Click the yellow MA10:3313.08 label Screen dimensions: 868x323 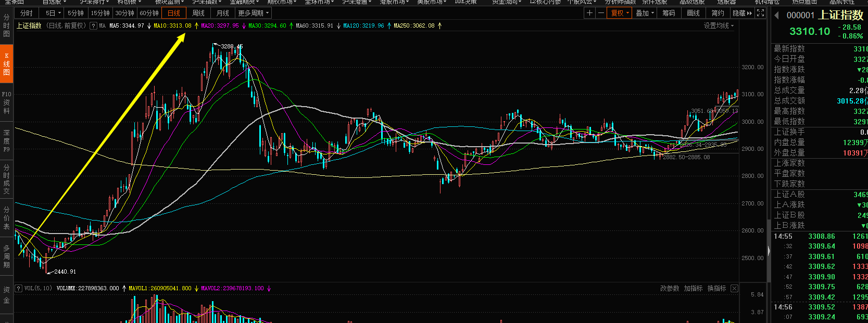[172, 25]
